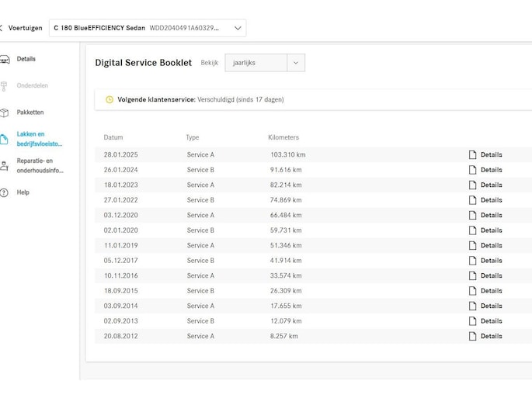The height and width of the screenshot is (398, 532).
Task: Click the clock icon next to Volgende klantenservice
Action: [110, 100]
